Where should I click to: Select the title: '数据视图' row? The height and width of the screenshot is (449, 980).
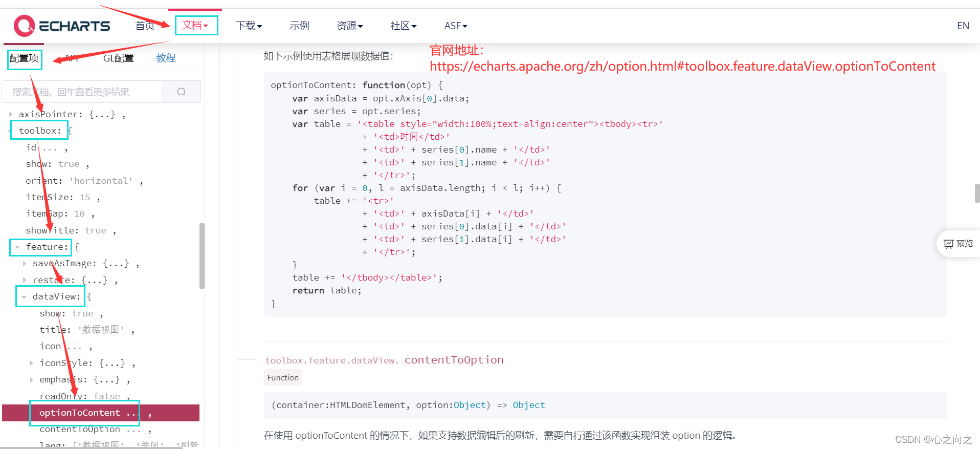(87, 330)
